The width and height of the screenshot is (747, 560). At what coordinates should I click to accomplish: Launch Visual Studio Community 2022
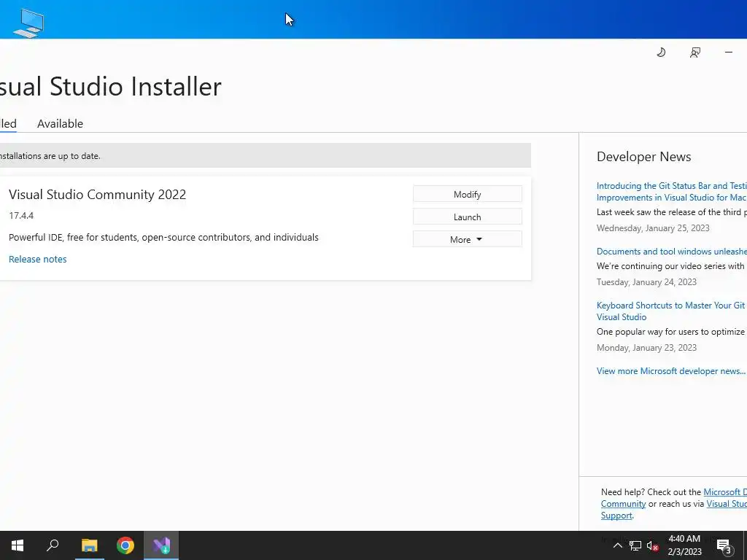click(468, 217)
